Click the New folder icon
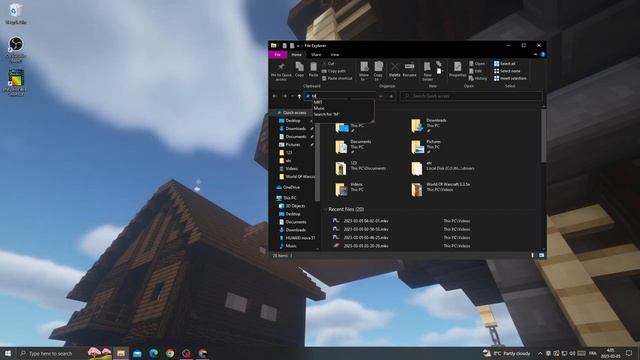The image size is (640, 360). [x=427, y=67]
